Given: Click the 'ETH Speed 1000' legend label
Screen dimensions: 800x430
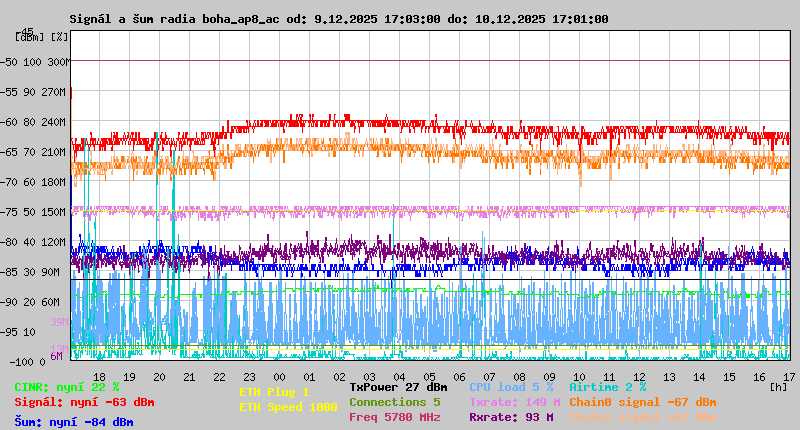Looking at the screenshot, I should click(288, 407).
